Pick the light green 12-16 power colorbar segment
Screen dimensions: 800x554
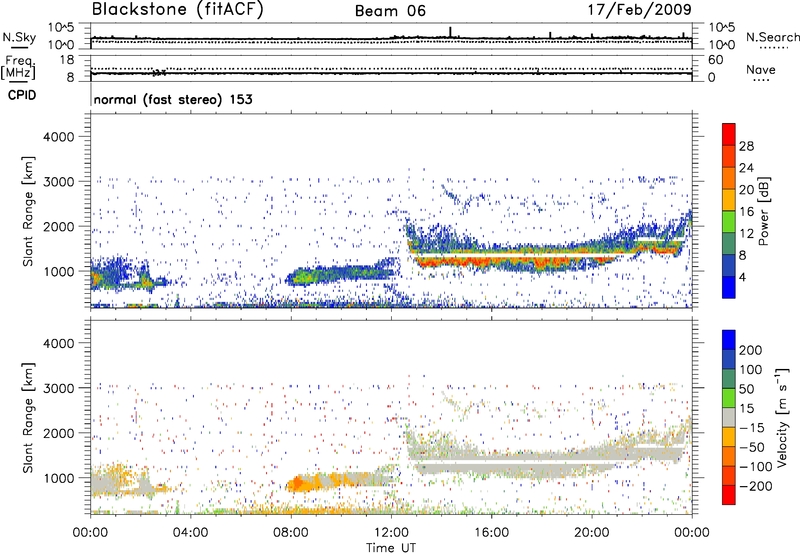coord(729,221)
